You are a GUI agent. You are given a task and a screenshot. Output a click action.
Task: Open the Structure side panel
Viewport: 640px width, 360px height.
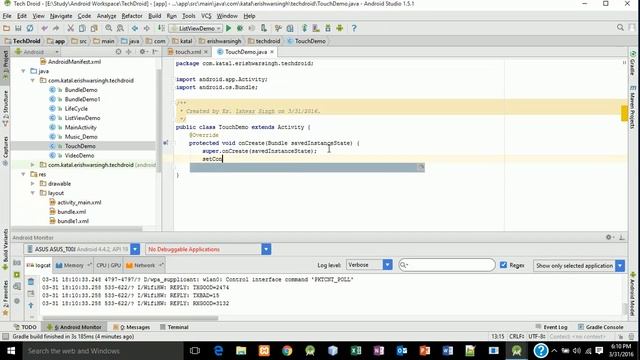pos(5,108)
